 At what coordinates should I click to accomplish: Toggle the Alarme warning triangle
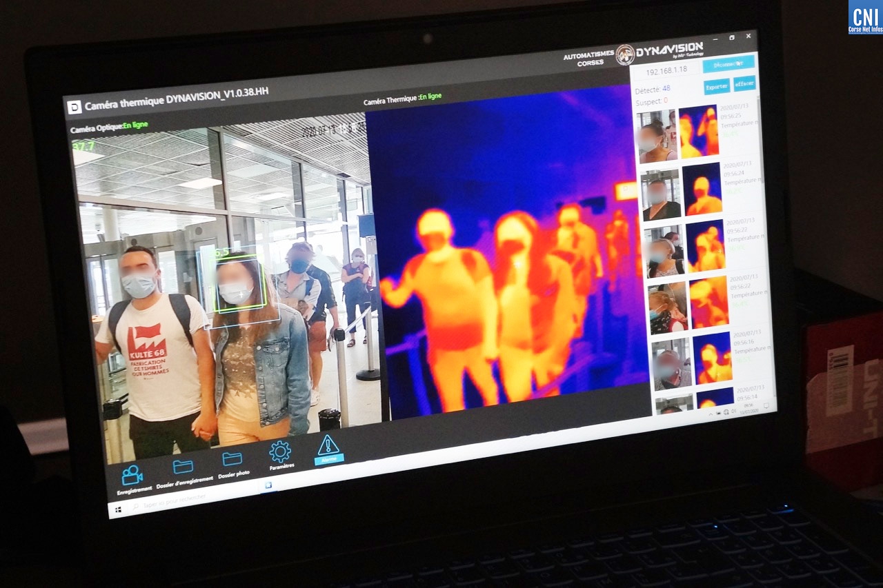pos(328,445)
